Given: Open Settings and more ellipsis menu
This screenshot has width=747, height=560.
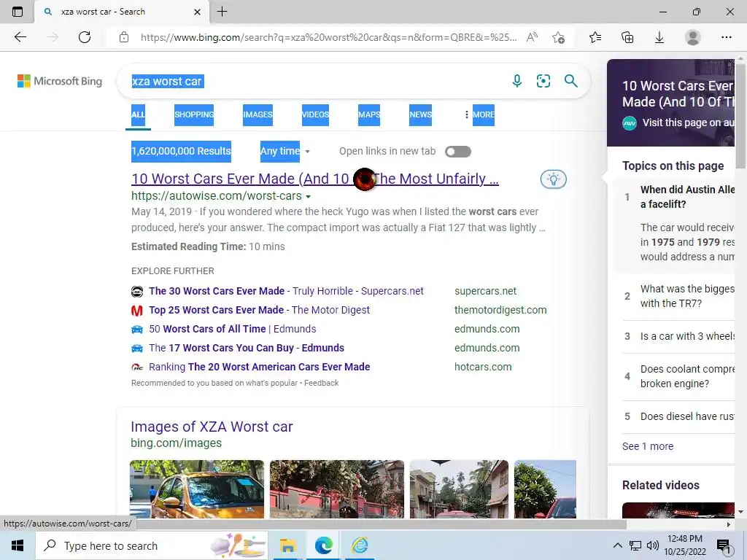Looking at the screenshot, I should (x=726, y=37).
